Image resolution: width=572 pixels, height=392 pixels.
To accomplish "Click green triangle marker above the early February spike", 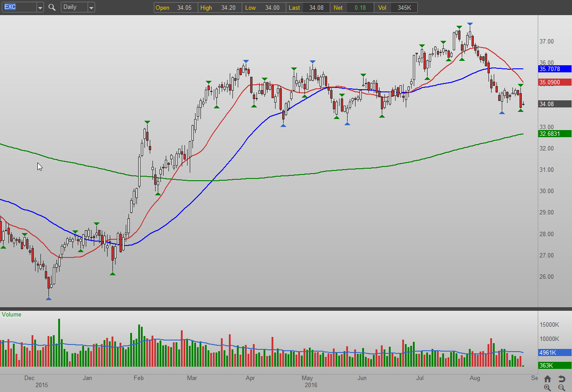I will coord(146,122).
